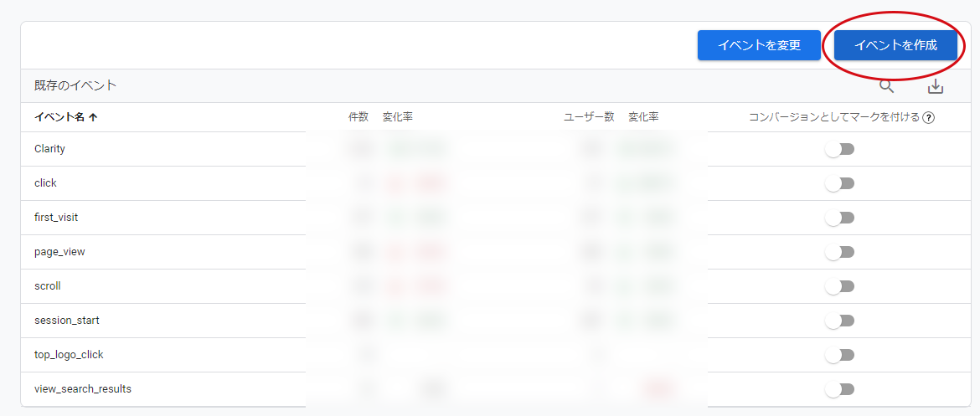The height and width of the screenshot is (416, 980).
Task: Enable session_start conversion toggle
Action: pyautogui.click(x=839, y=321)
